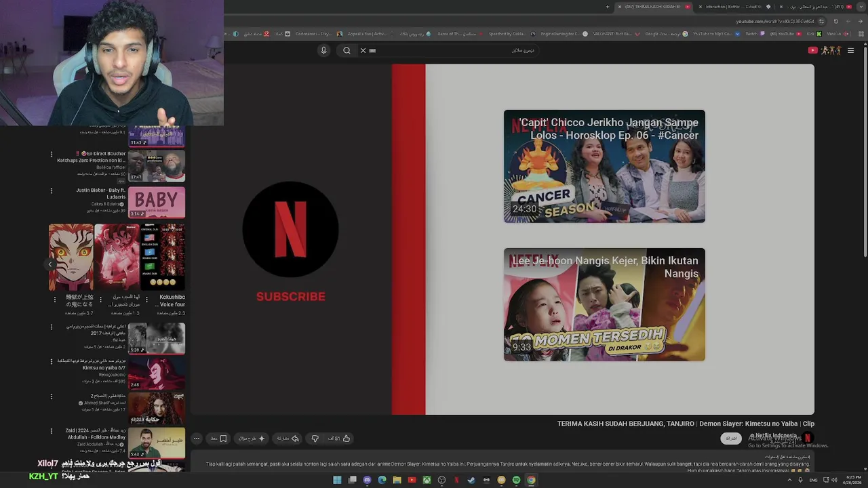The height and width of the screenshot is (488, 868).
Task: Open the Kokushibo Voice four short
Action: click(163, 258)
